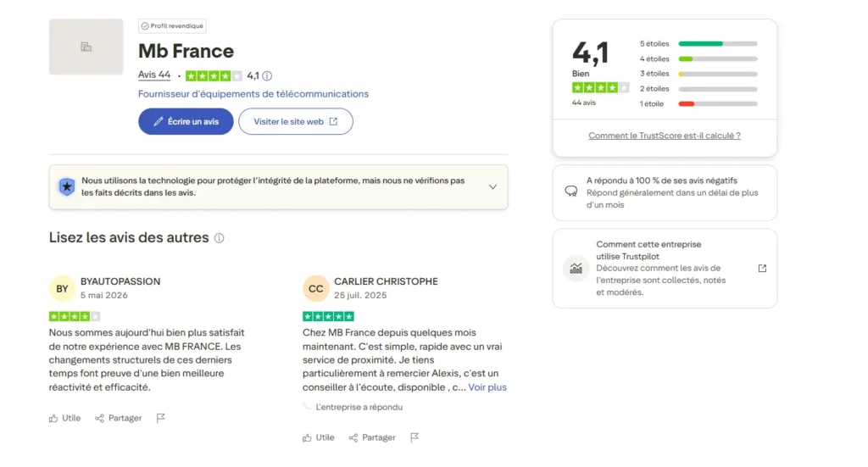This screenshot has width=868, height=467.
Task: Open external link icon of Trustpilot usage card
Action: (x=762, y=269)
